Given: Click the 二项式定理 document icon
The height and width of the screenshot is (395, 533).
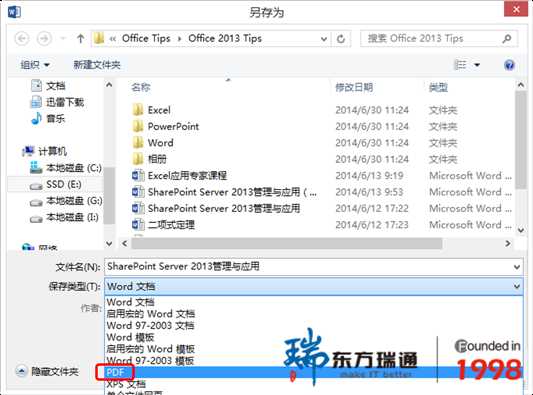Looking at the screenshot, I should [138, 224].
